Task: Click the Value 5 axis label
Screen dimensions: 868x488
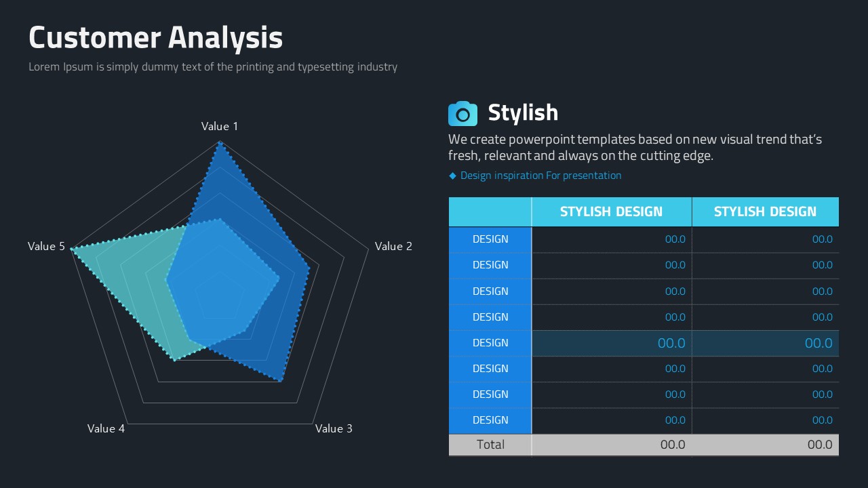Action: point(46,246)
